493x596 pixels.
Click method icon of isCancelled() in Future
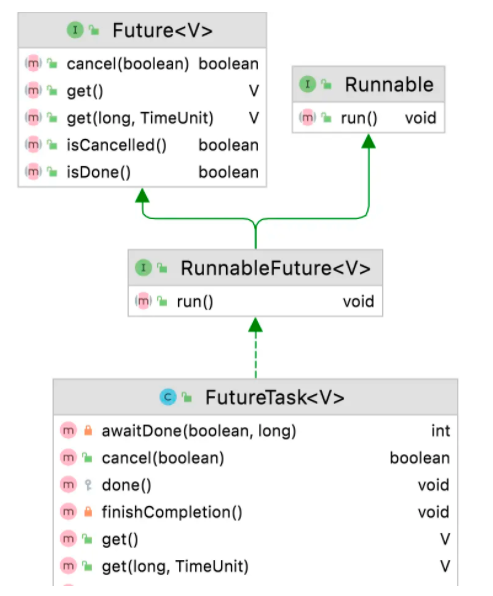coord(33,145)
